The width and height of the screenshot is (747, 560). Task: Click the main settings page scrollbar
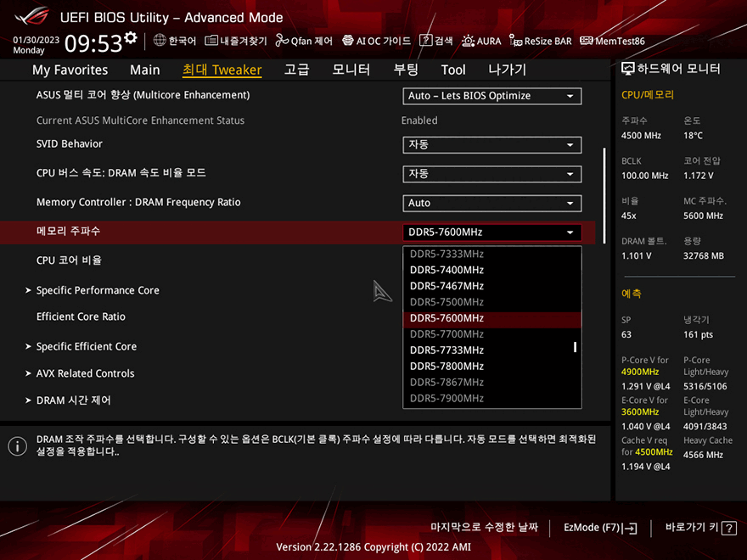pos(604,196)
